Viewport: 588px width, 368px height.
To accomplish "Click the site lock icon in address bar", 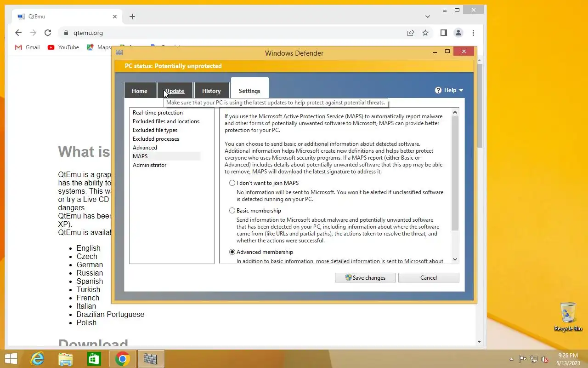I will click(x=66, y=33).
